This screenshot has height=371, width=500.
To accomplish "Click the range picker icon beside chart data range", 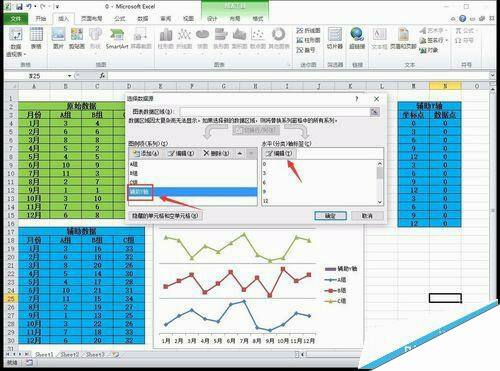I will tap(375, 112).
